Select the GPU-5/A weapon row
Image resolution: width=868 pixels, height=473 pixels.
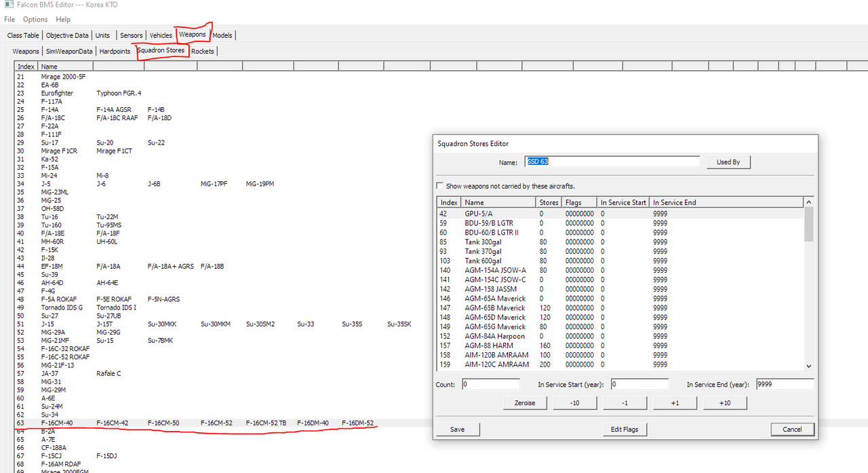click(620, 213)
